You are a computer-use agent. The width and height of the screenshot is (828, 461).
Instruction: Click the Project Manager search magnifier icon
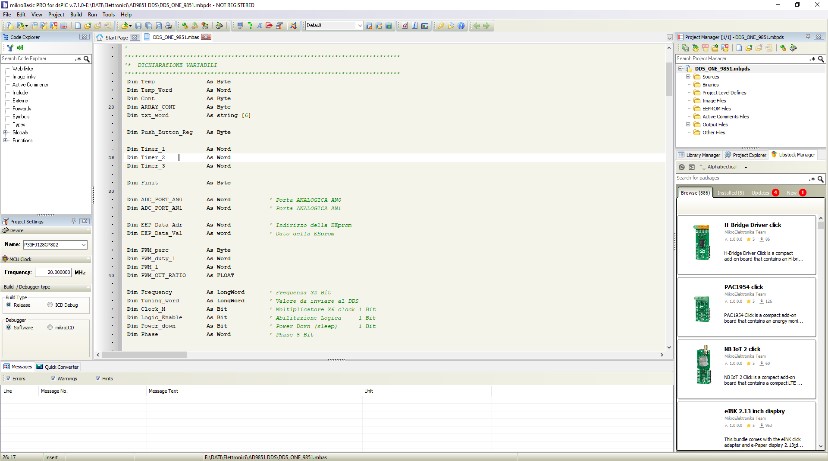click(821, 59)
